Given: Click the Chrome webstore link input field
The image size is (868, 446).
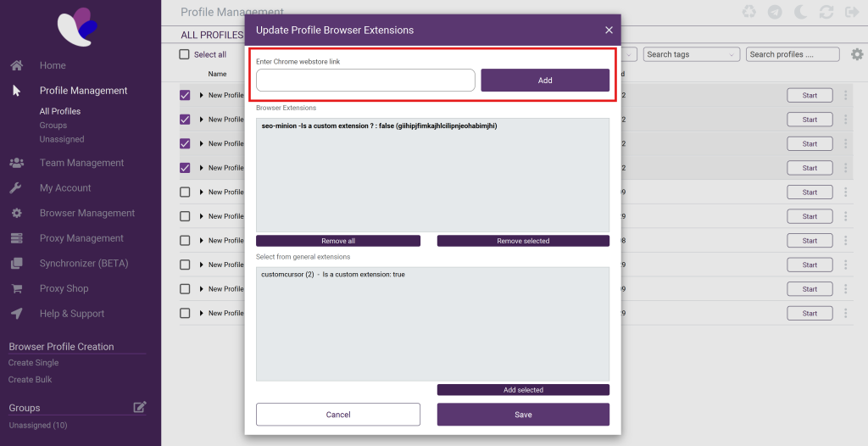Looking at the screenshot, I should (365, 81).
